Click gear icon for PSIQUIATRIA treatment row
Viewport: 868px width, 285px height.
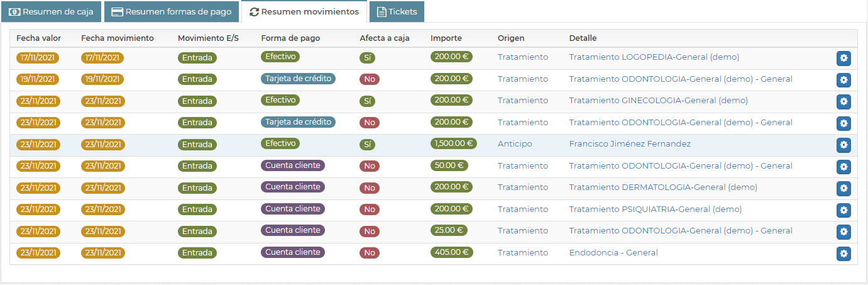pos(843,210)
